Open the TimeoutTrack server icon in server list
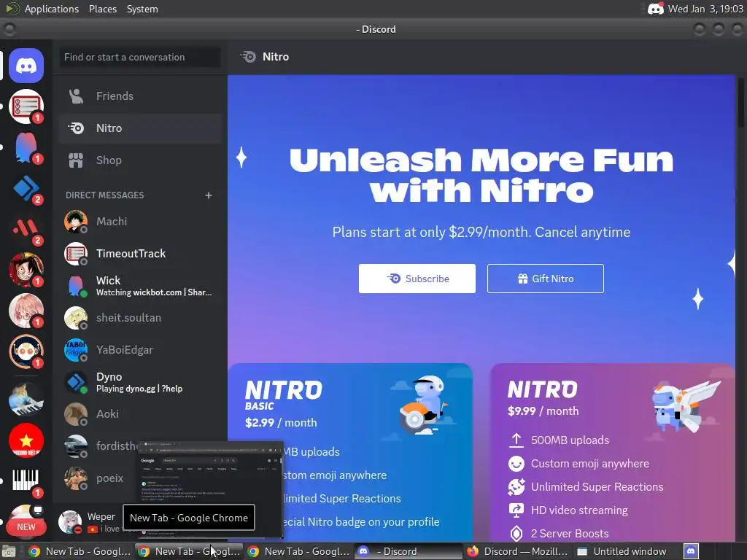This screenshot has width=747, height=560. [x=26, y=106]
